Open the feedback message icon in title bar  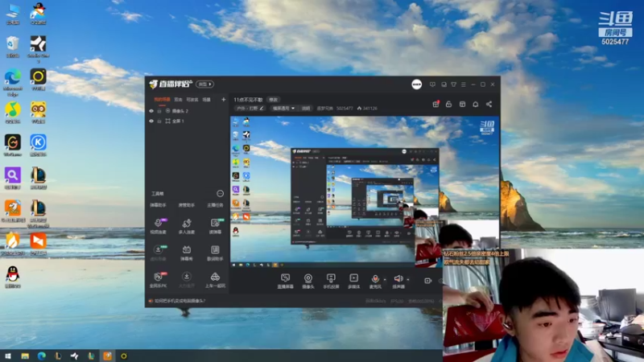(432, 84)
